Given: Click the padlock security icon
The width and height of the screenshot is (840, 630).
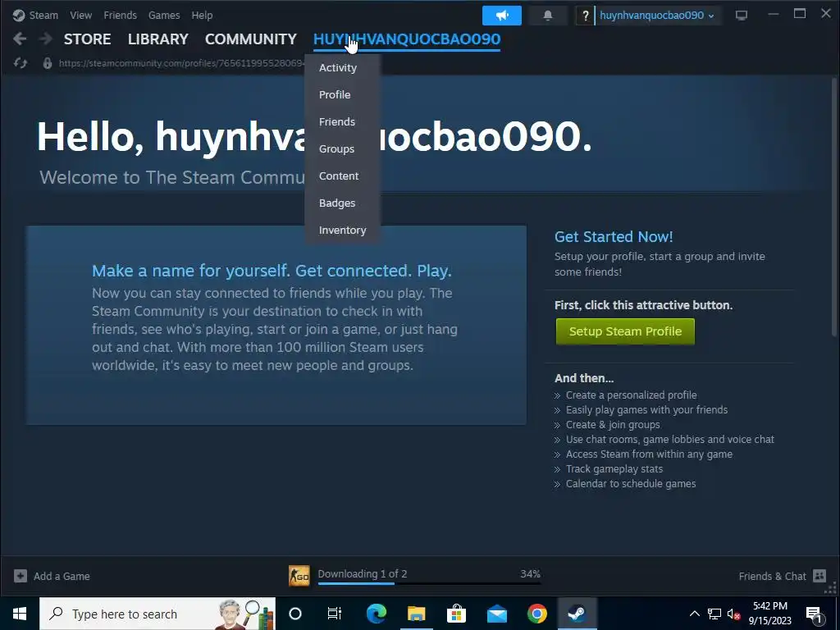Looking at the screenshot, I should tap(47, 63).
